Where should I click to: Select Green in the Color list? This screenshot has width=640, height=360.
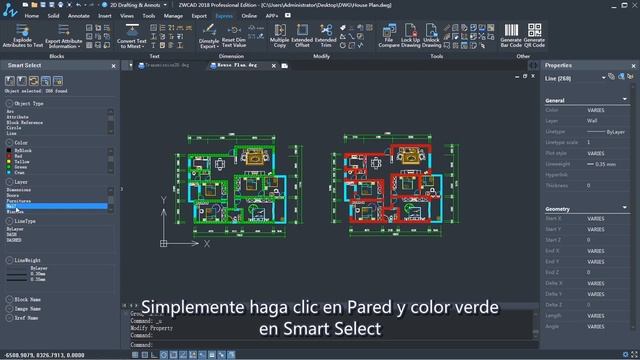click(x=21, y=167)
